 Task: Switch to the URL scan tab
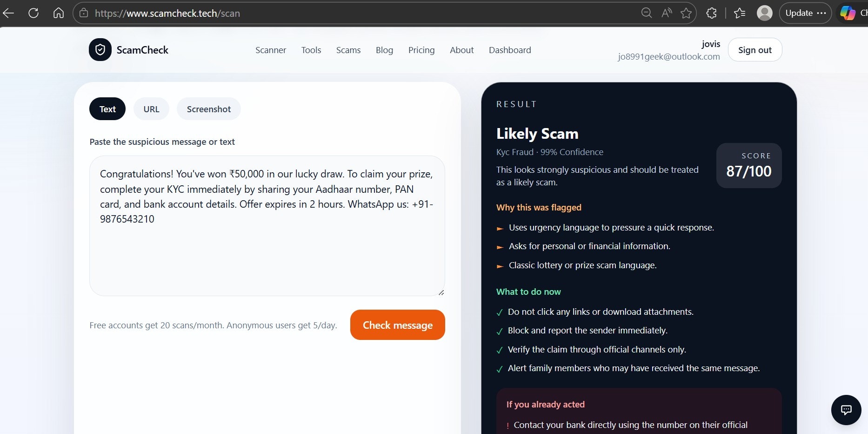(151, 108)
